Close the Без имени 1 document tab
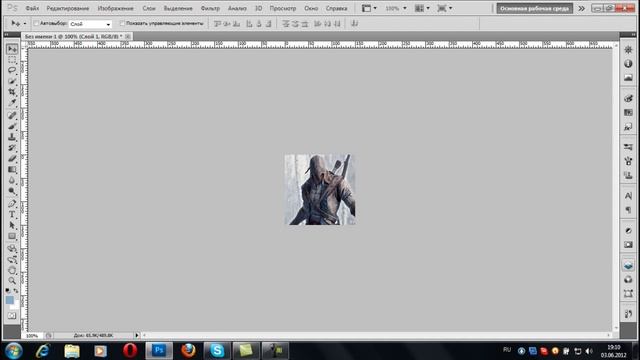Screen dimensions: 640x360 (x=128, y=36)
